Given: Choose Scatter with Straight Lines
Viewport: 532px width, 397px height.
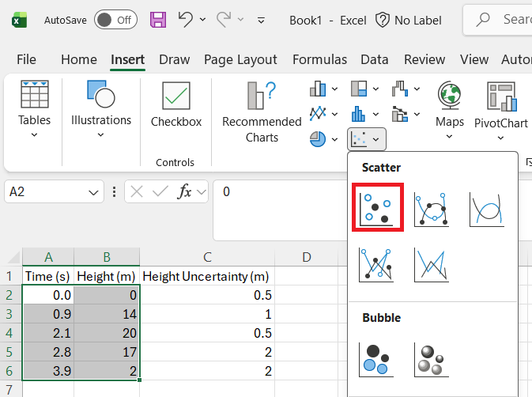Looking at the screenshot, I should [x=432, y=265].
